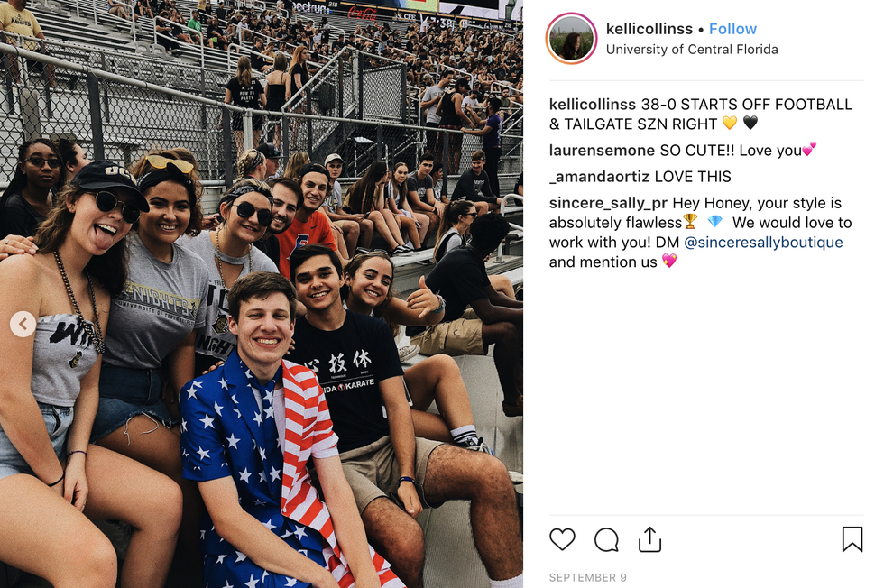Screen dimensions: 884x588
Task: Open _amandaortiz commenter profile
Action: tap(599, 177)
